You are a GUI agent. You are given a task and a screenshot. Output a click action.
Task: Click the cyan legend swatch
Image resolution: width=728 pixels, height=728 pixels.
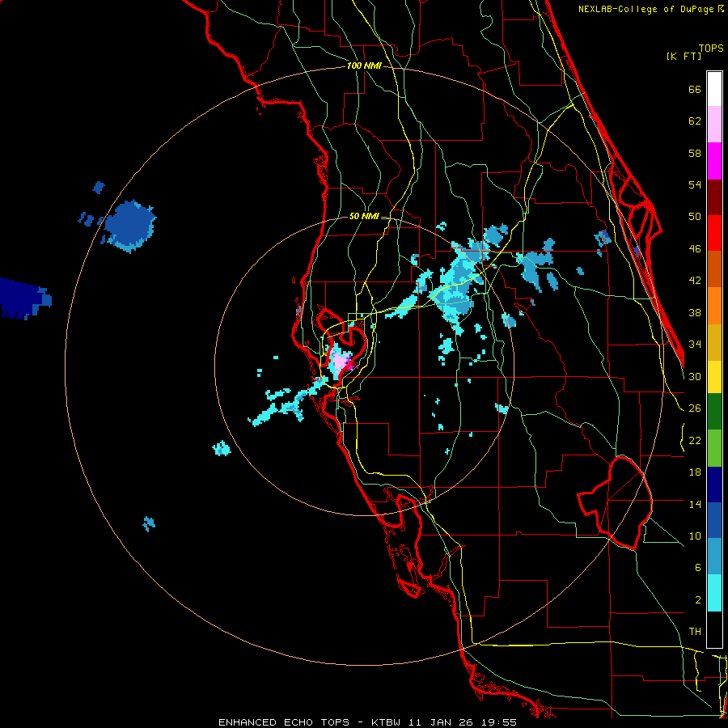(714, 592)
